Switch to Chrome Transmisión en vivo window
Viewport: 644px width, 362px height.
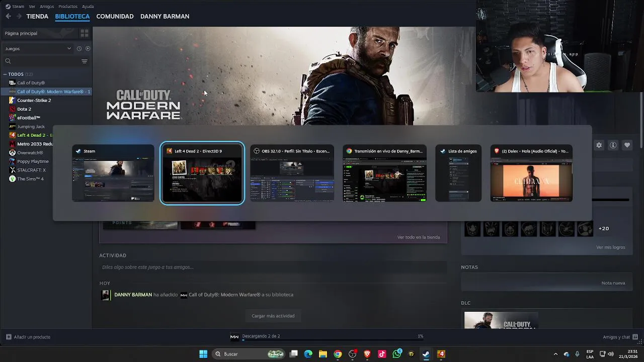[385, 173]
